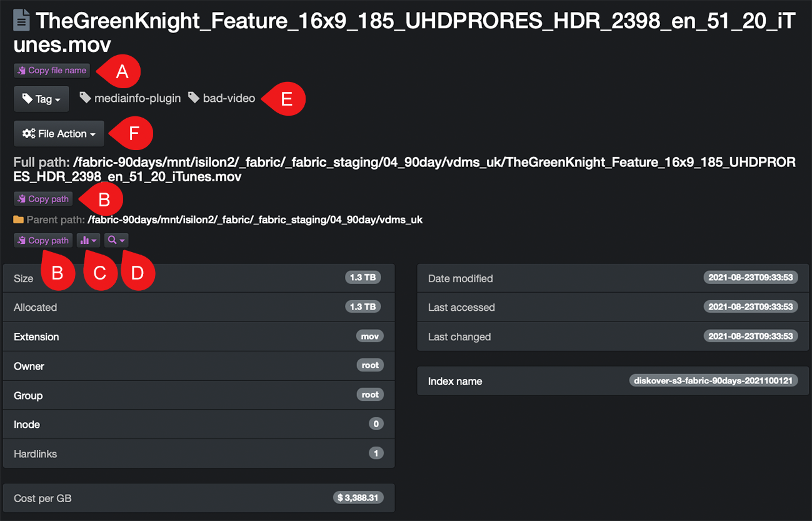This screenshot has height=521, width=812.
Task: Click the clipboard icon on Copy file name
Action: (x=23, y=70)
